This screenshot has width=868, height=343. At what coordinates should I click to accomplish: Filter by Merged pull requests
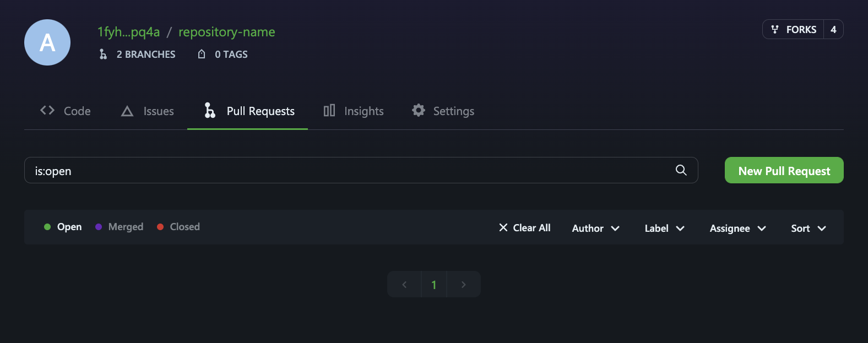coord(119,227)
